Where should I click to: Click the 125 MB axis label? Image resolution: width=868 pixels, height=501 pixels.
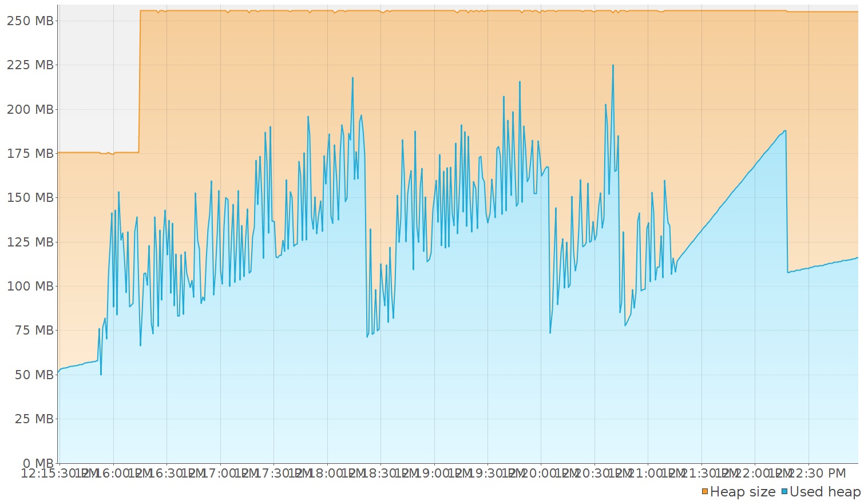pyautogui.click(x=30, y=242)
